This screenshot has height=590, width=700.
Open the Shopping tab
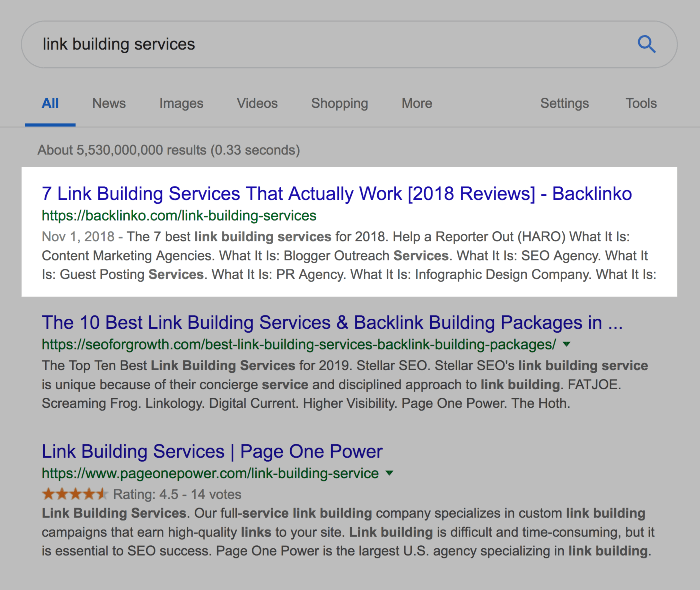coord(340,103)
